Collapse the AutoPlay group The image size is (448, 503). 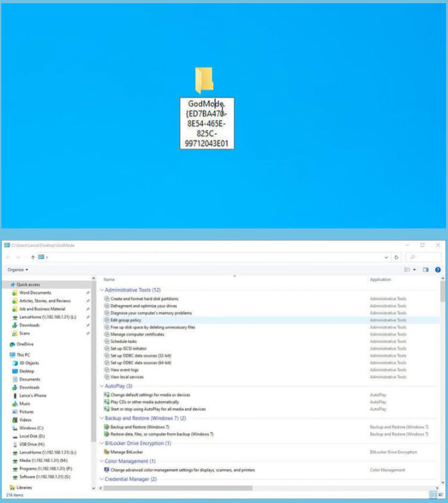(x=101, y=386)
